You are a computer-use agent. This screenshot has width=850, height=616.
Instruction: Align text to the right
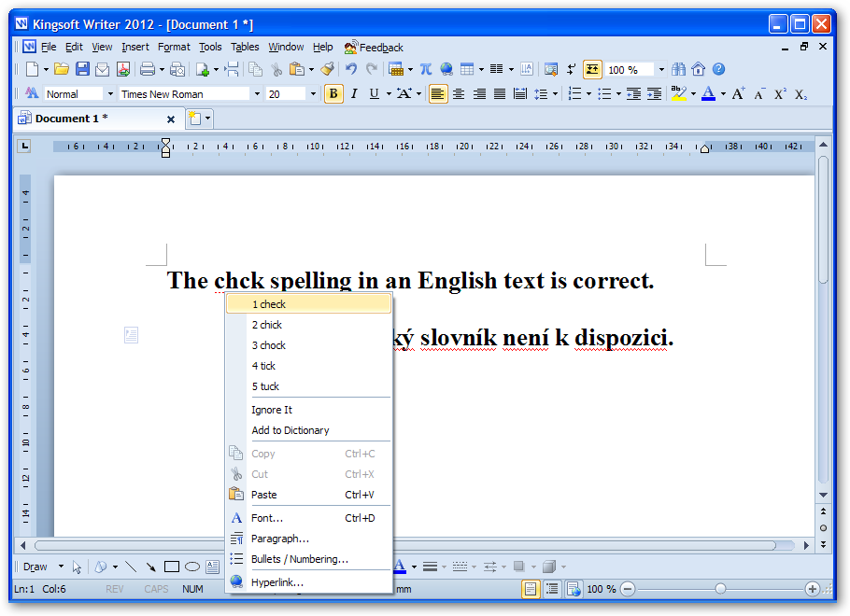tap(479, 94)
